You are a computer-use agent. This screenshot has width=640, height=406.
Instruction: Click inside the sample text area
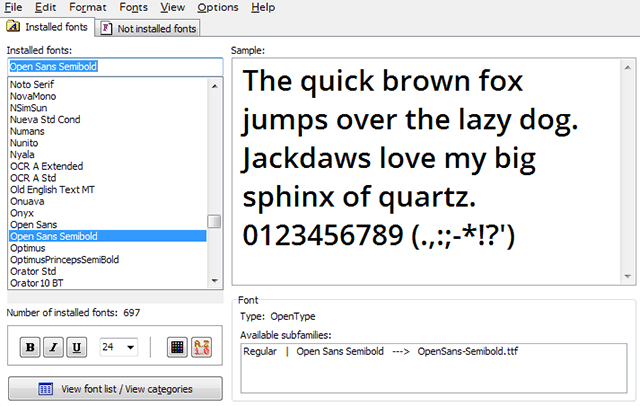point(426,171)
